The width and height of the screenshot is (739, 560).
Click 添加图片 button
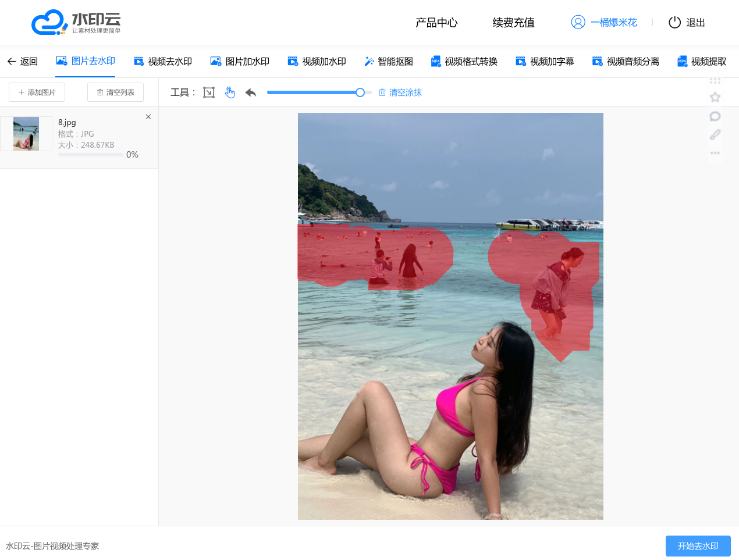pyautogui.click(x=37, y=92)
